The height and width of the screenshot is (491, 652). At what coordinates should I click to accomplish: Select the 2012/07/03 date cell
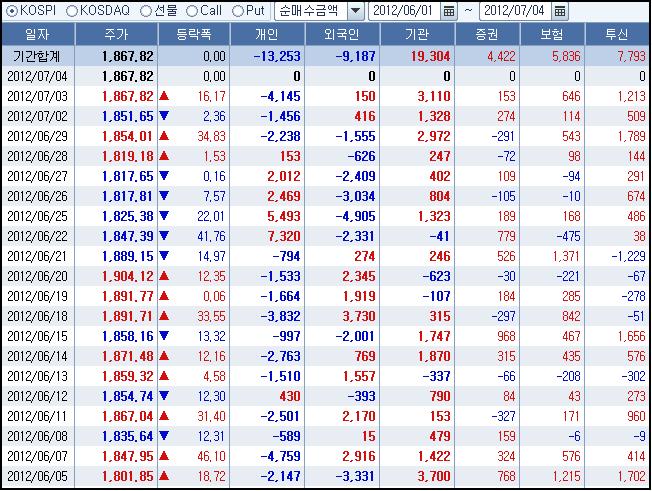tap(37, 96)
